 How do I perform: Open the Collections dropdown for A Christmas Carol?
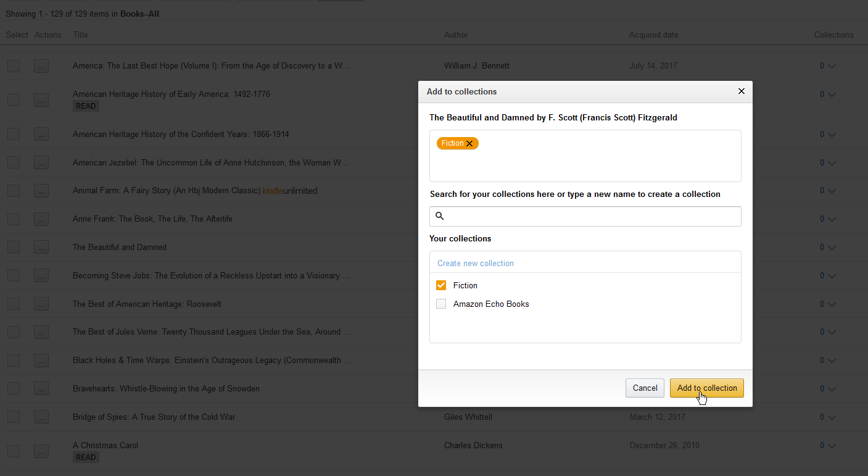(831, 445)
